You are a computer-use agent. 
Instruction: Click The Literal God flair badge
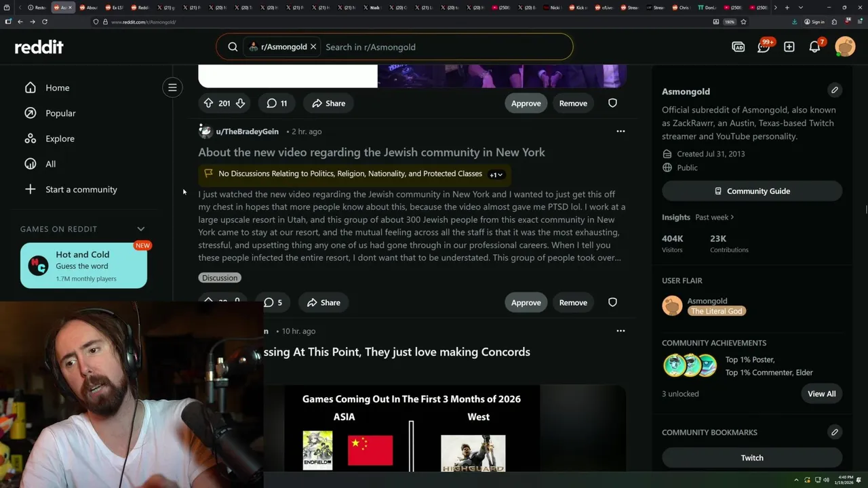coord(717,311)
